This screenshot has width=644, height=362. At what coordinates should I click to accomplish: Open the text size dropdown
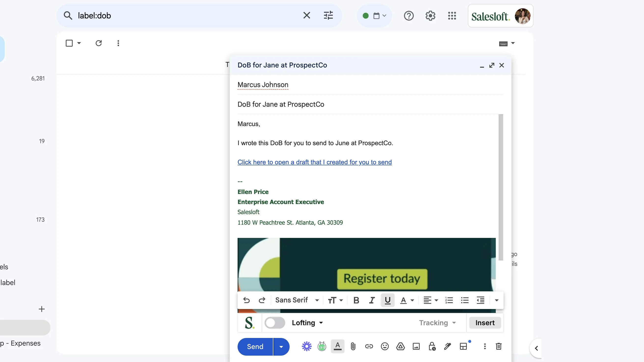click(x=335, y=300)
